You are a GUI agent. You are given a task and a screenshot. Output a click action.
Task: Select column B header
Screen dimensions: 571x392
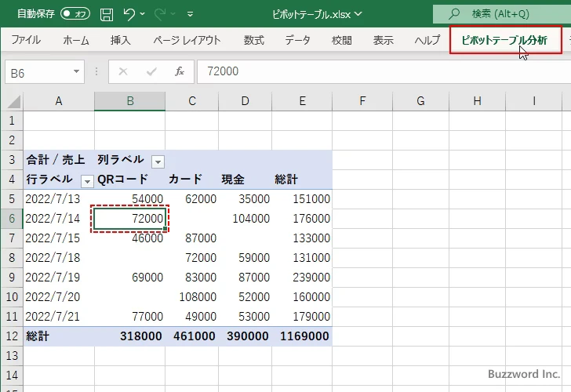coord(130,101)
